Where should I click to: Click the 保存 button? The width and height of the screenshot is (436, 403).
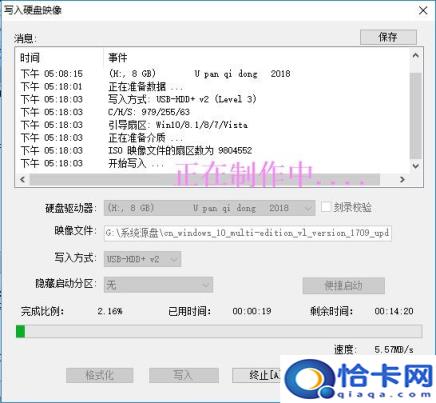(388, 37)
